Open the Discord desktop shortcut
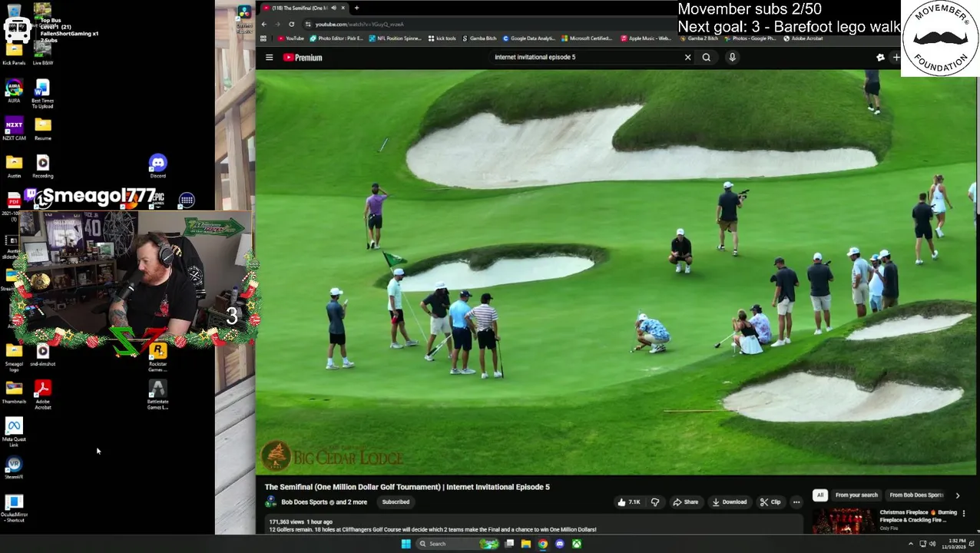 tap(157, 166)
